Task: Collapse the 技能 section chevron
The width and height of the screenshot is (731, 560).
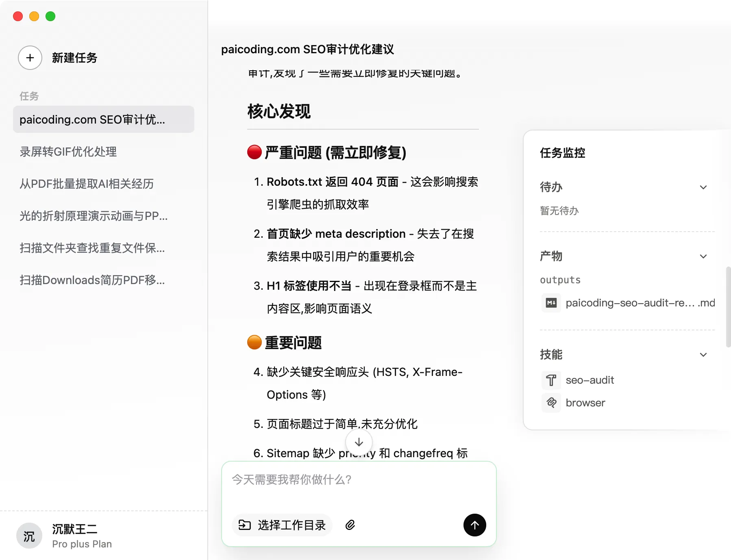Action: click(703, 355)
